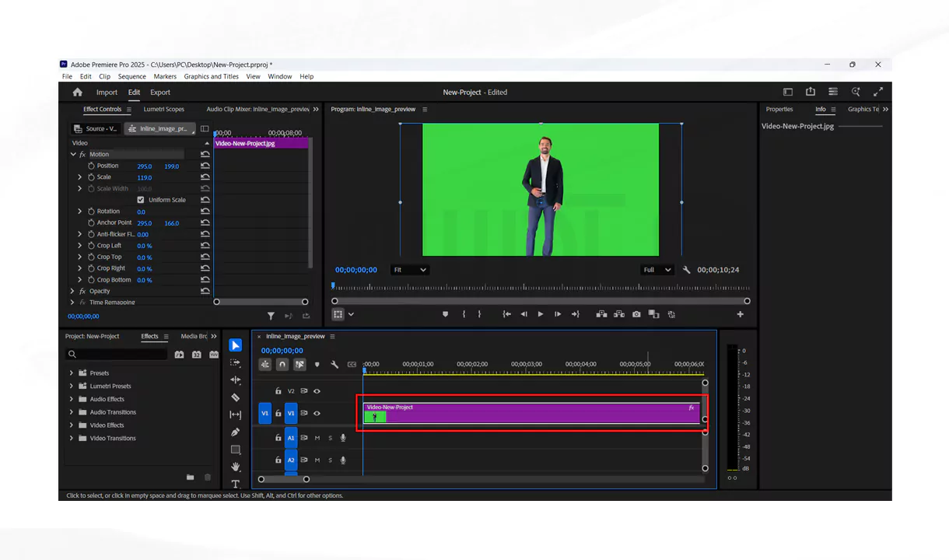Expand the Presets folder
The height and width of the screenshot is (560, 949).
point(72,373)
